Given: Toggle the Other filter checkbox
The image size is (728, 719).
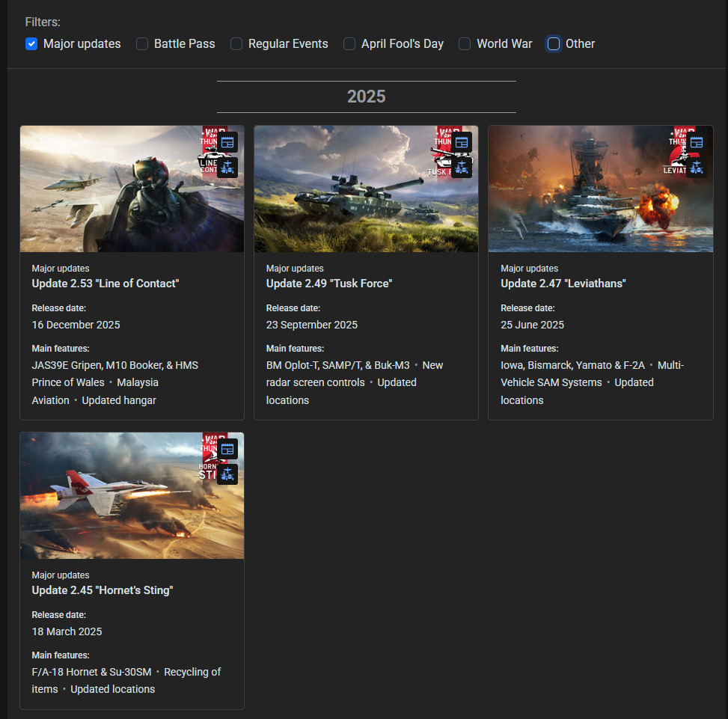Looking at the screenshot, I should coord(554,44).
